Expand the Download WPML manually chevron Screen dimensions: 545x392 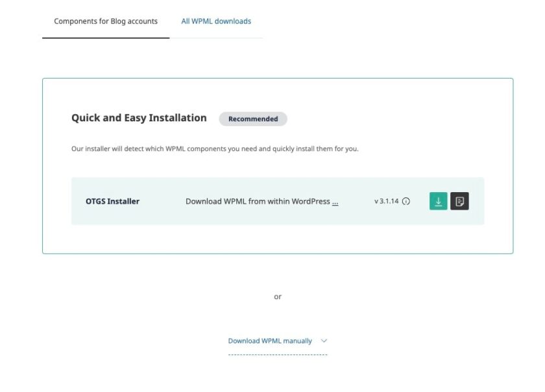(324, 341)
